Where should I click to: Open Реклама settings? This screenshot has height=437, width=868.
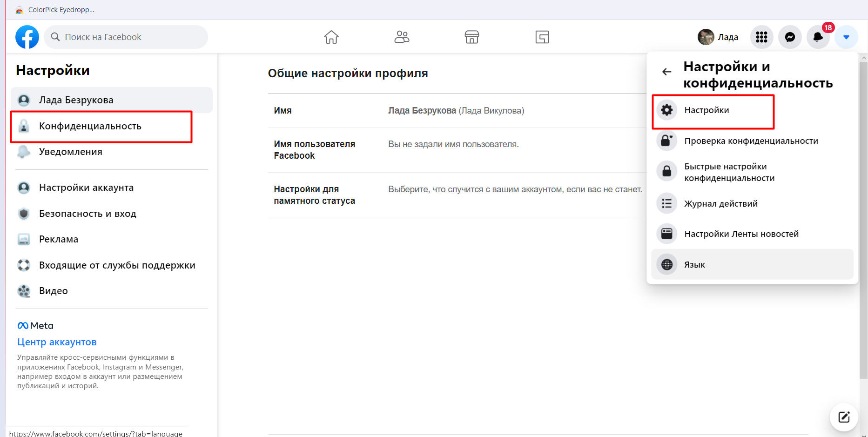coord(112,239)
